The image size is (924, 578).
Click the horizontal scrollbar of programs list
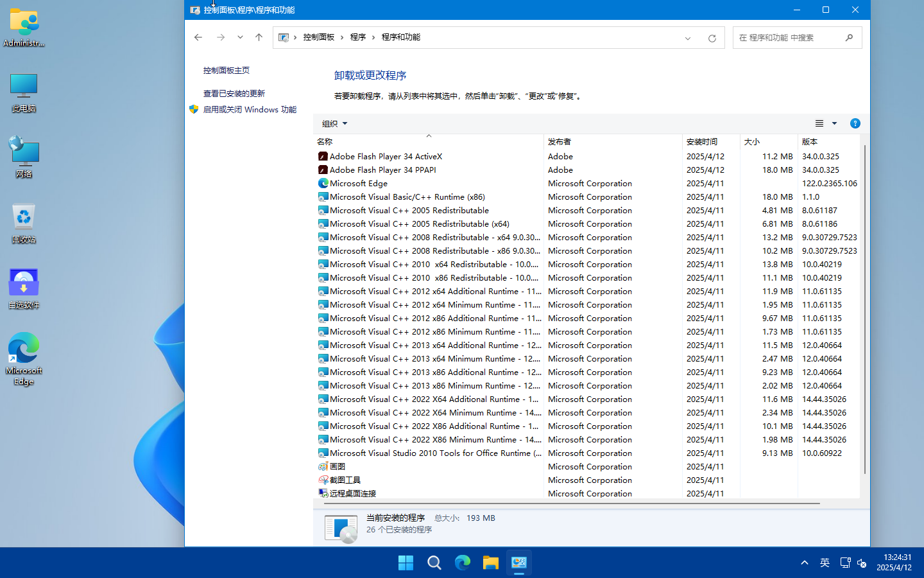pyautogui.click(x=572, y=504)
